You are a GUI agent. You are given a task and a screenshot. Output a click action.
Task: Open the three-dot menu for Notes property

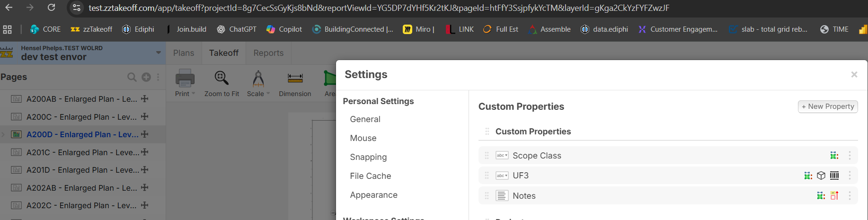[850, 195]
